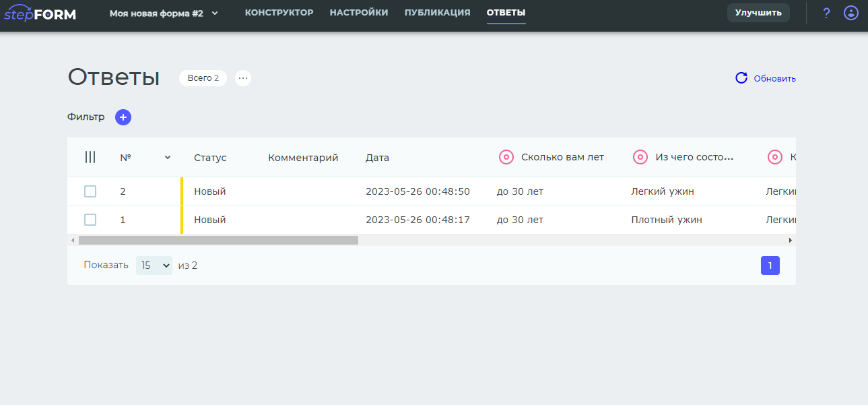Screen dimensions: 868x405
Task: Add a new filter with the plus icon
Action: click(123, 117)
